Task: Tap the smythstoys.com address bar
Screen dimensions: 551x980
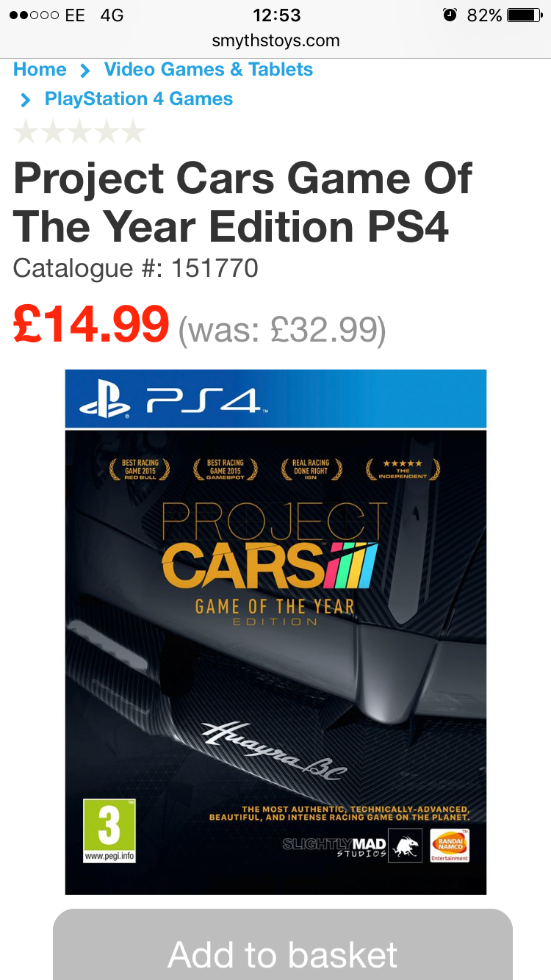Action: click(275, 40)
